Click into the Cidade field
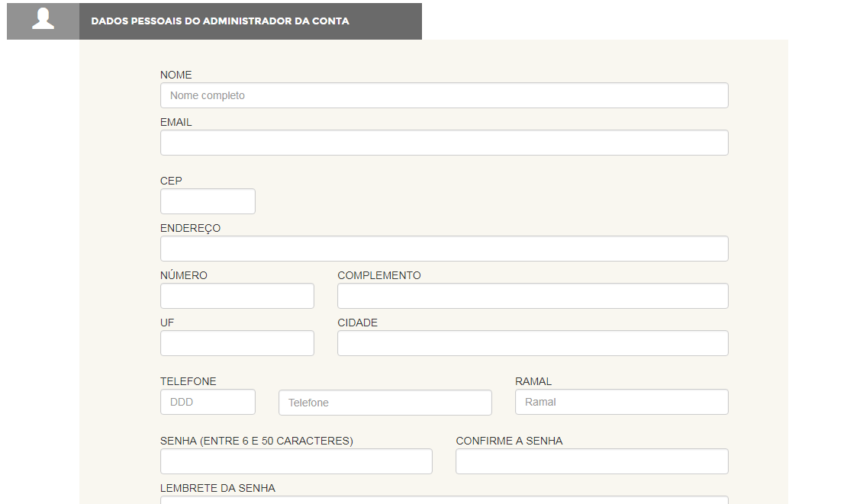Screen dimensions: 860x504 (x=533, y=343)
